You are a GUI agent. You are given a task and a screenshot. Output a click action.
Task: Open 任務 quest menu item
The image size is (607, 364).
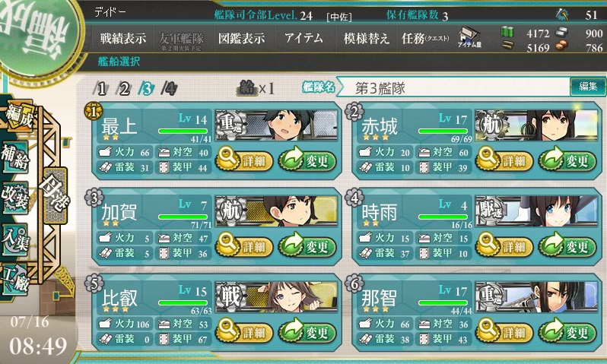click(x=424, y=38)
